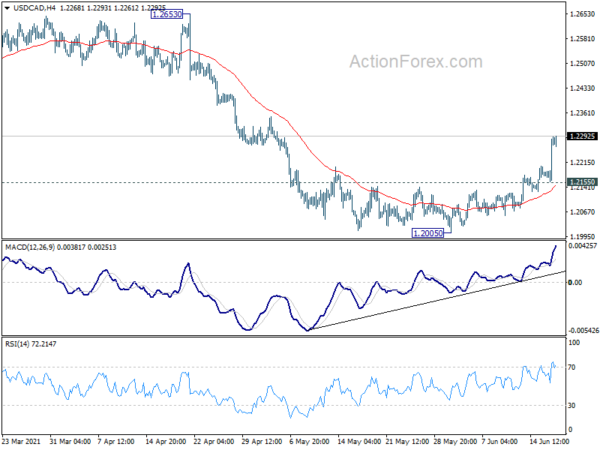Select the 1.21550 dashed level tag
Viewport: 600px width, 450px height.
[x=582, y=182]
